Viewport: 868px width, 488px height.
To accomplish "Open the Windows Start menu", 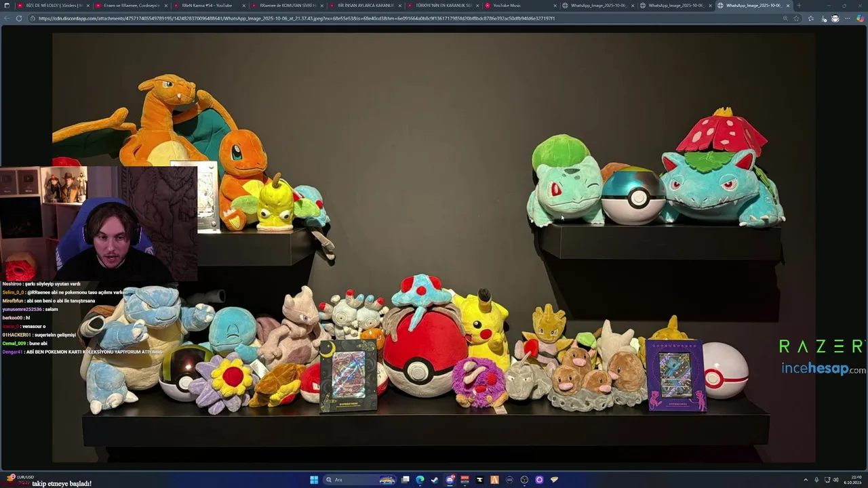I will tap(314, 480).
